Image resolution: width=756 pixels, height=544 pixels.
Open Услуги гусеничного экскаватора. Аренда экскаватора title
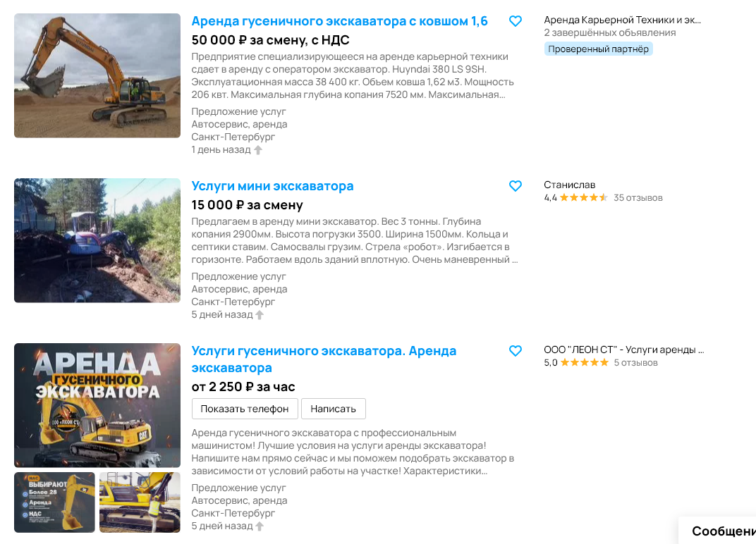coord(324,359)
